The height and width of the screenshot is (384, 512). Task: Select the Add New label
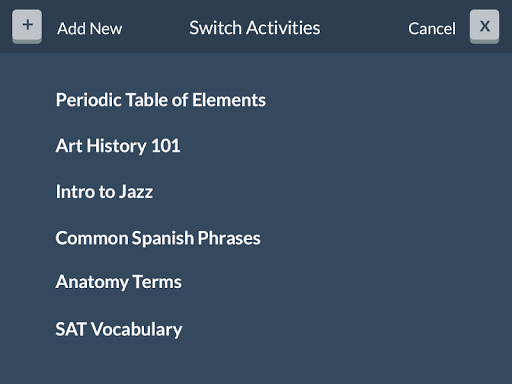tap(90, 29)
